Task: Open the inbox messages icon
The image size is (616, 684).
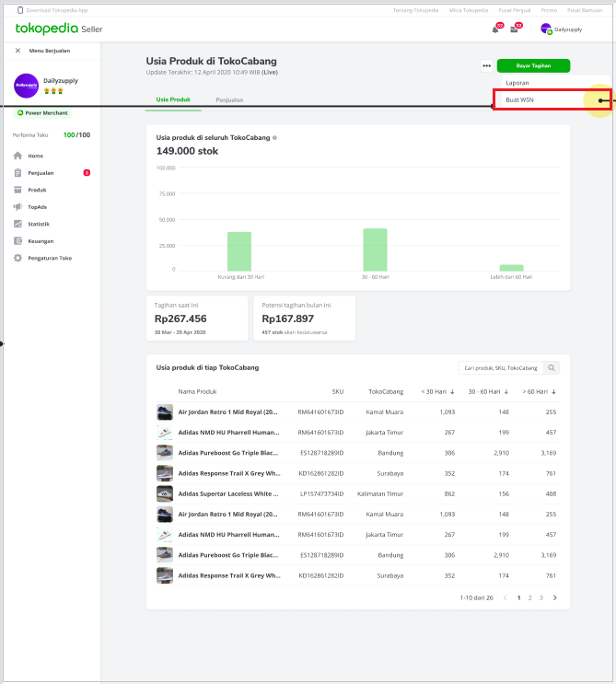Action: click(514, 29)
